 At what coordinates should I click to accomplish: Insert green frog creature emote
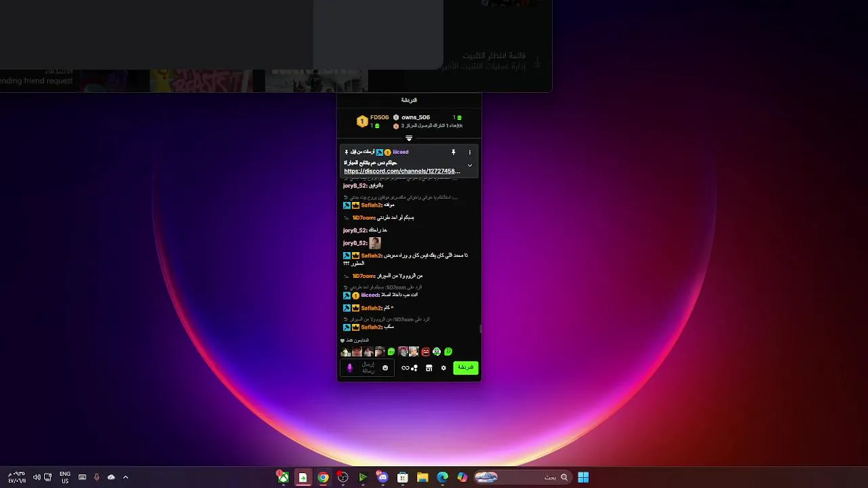437,352
